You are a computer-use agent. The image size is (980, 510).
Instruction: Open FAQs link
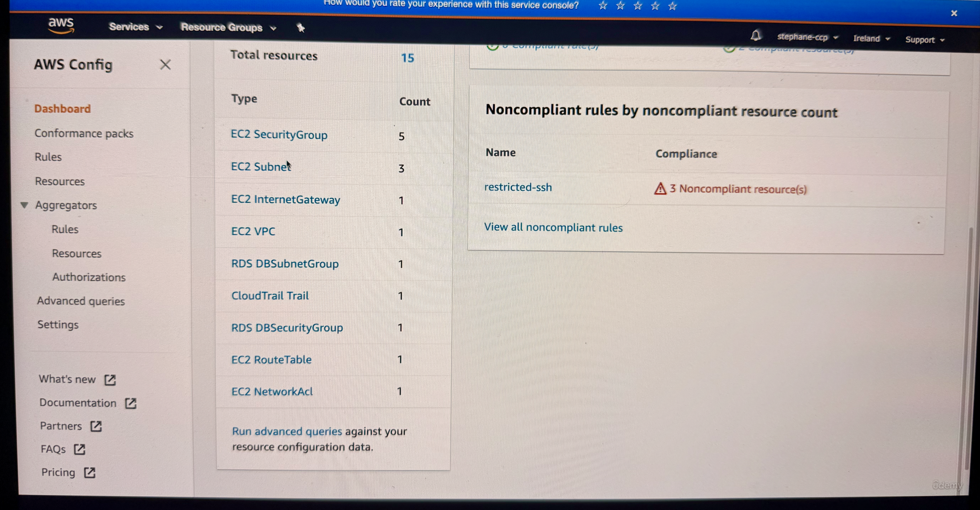coord(53,449)
